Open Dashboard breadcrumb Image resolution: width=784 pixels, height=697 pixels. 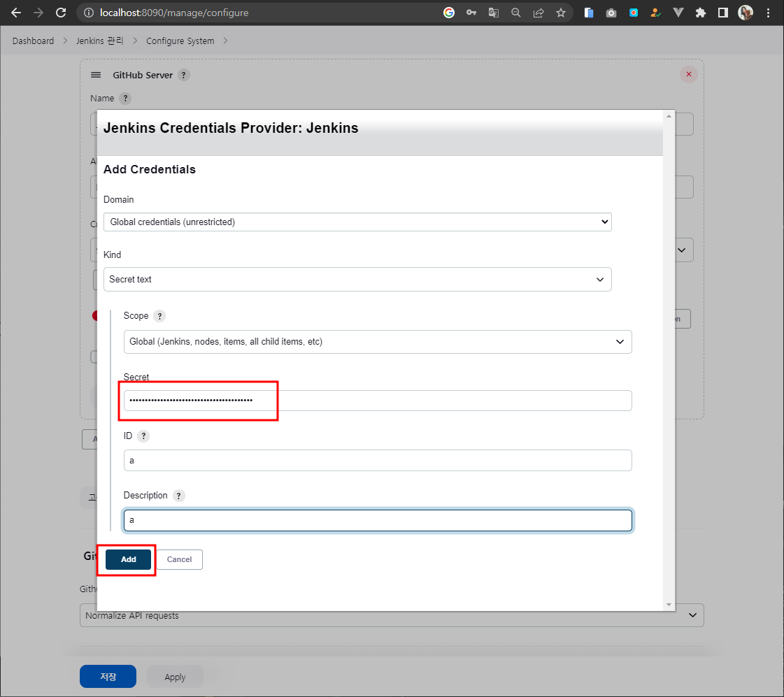(33, 41)
